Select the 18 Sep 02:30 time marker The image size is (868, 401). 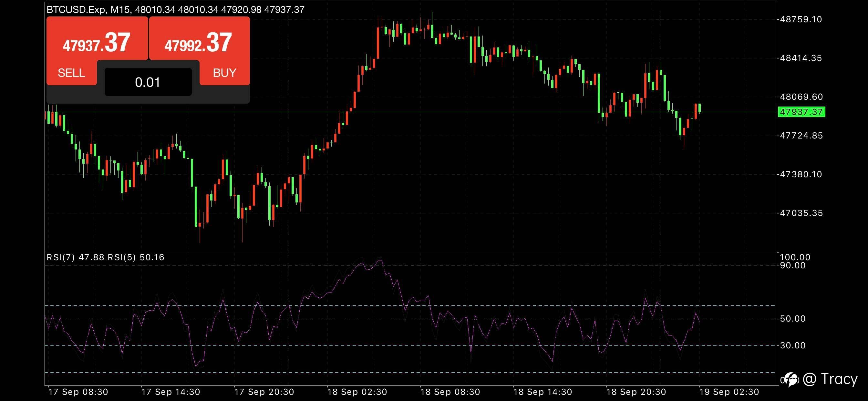point(357,392)
